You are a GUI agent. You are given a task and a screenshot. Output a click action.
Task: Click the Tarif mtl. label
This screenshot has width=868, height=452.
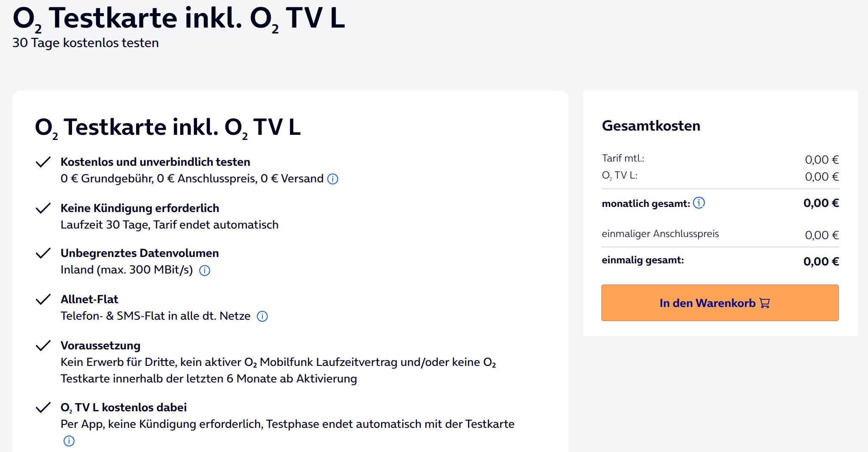coord(623,158)
